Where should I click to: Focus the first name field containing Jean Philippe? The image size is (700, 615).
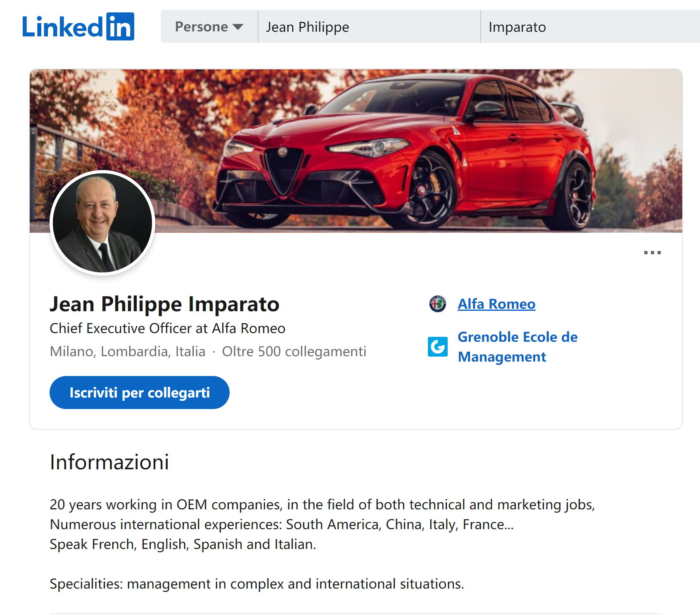(369, 27)
